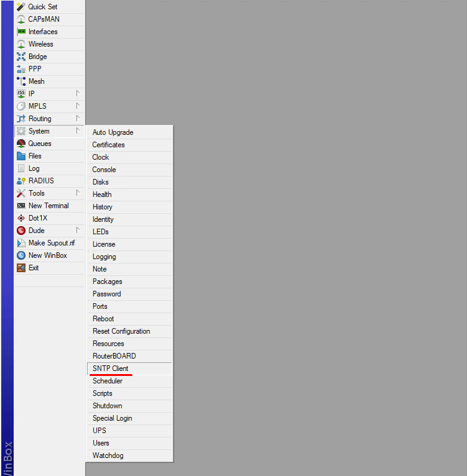The width and height of the screenshot is (467, 476).
Task: Expand the IP submenu arrow
Action: pos(78,93)
